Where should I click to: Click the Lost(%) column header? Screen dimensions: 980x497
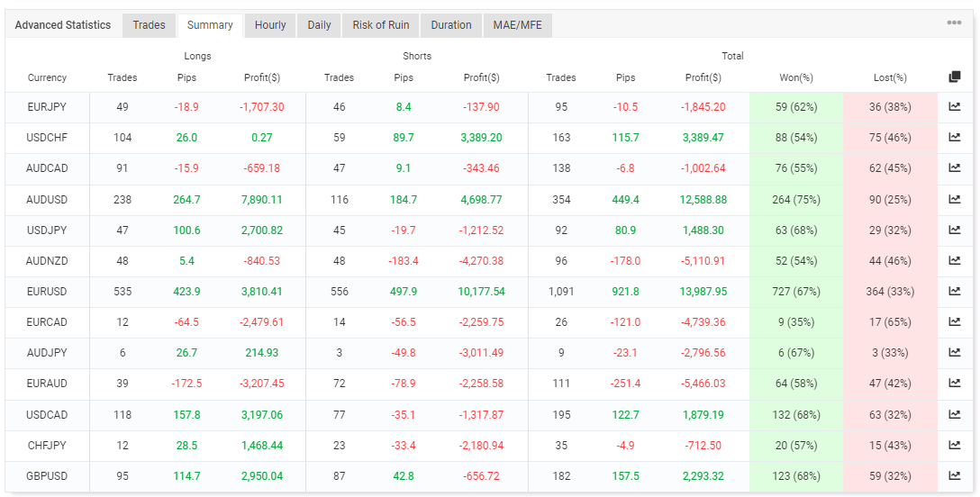[x=890, y=77]
